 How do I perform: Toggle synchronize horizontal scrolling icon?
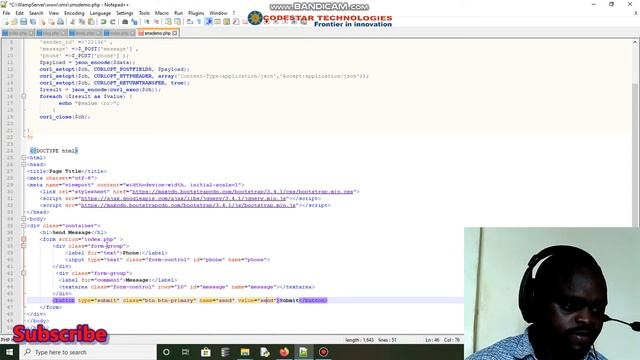pos(178,22)
